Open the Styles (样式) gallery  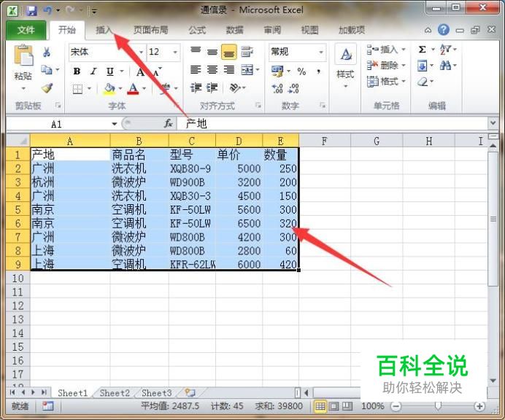pyautogui.click(x=346, y=66)
